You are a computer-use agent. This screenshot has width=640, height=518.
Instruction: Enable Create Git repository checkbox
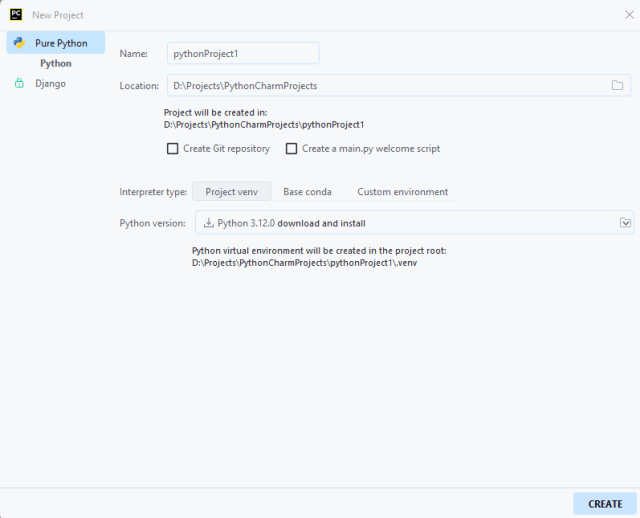(x=173, y=149)
